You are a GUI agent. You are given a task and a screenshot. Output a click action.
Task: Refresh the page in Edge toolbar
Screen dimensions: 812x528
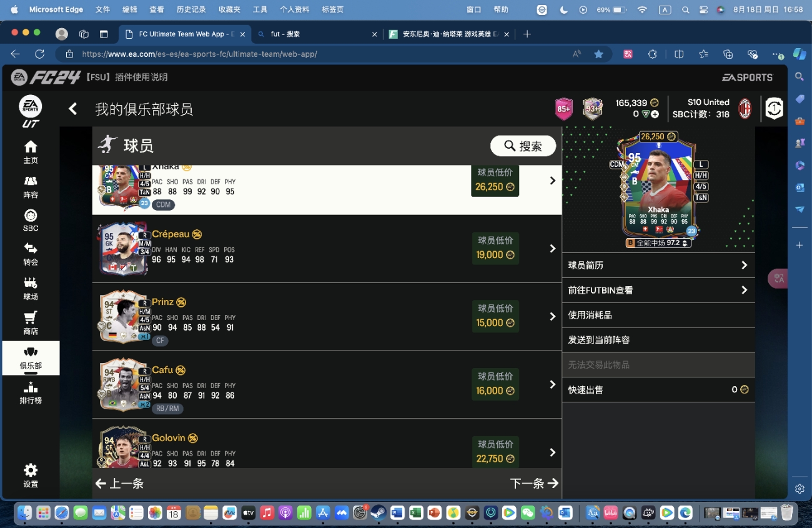coord(39,54)
